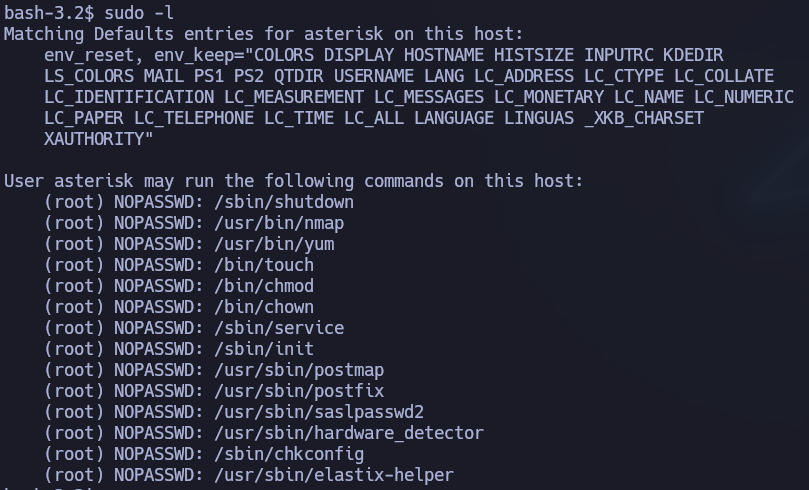Click the /sbin/init path entry
The image size is (809, 490).
[x=264, y=349]
